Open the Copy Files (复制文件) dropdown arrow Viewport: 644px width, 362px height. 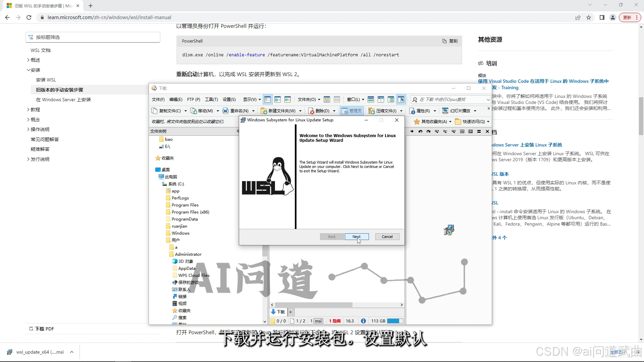185,111
